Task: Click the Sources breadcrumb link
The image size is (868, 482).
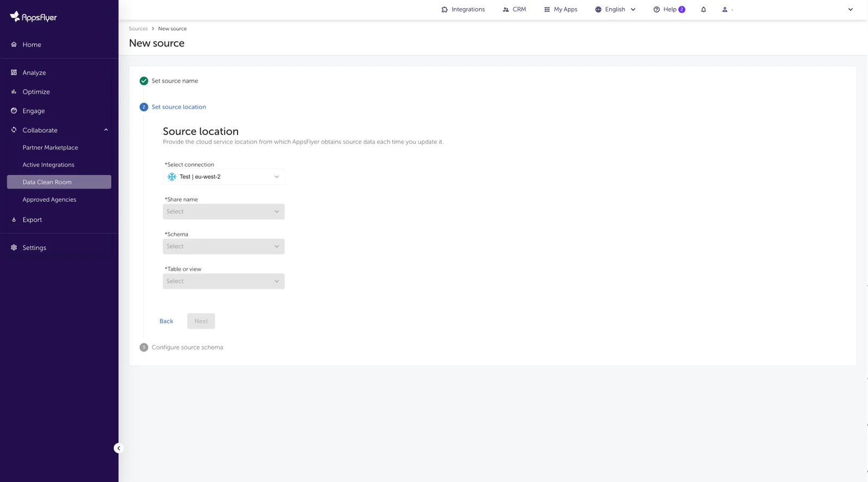Action: pyautogui.click(x=138, y=29)
